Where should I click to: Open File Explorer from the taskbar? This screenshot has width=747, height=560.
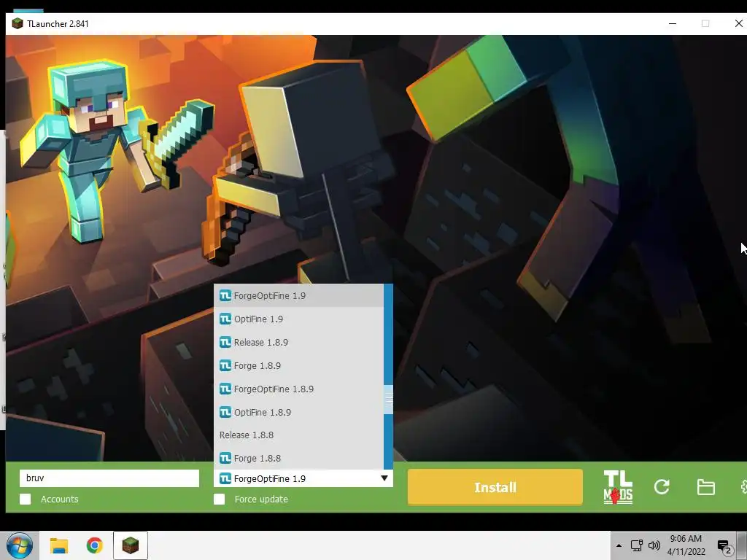click(59, 545)
